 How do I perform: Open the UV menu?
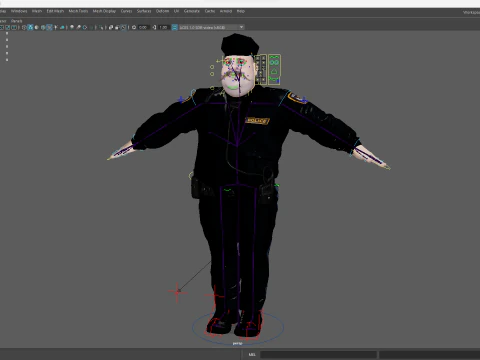pos(176,11)
